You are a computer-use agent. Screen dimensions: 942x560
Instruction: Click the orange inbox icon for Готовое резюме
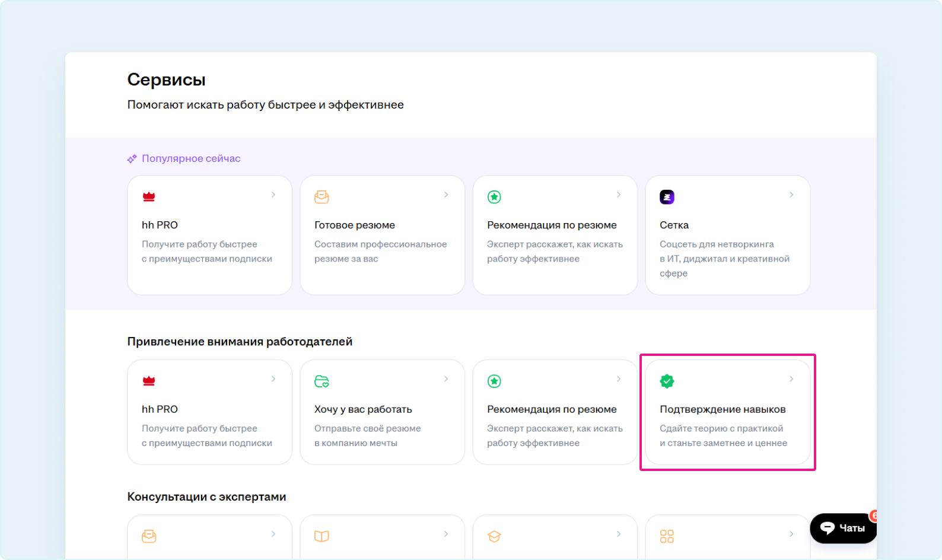tap(322, 197)
